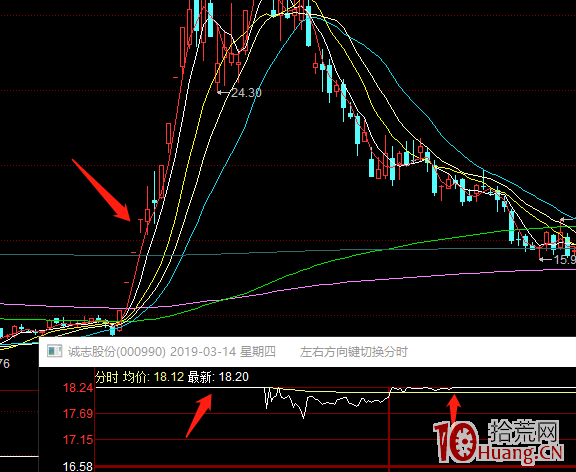Click the 均价: 18.12 readout
576x472 pixels.
[x=153, y=377]
